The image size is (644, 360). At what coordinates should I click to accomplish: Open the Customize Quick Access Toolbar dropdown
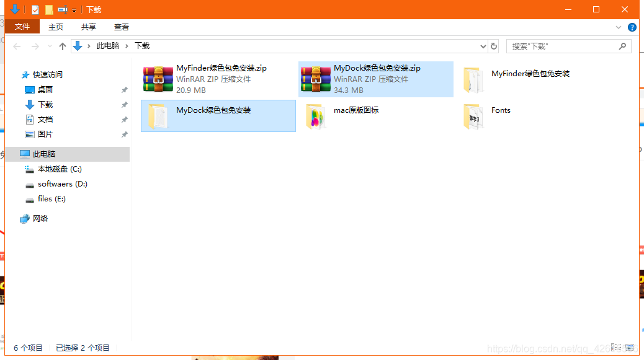(x=74, y=11)
